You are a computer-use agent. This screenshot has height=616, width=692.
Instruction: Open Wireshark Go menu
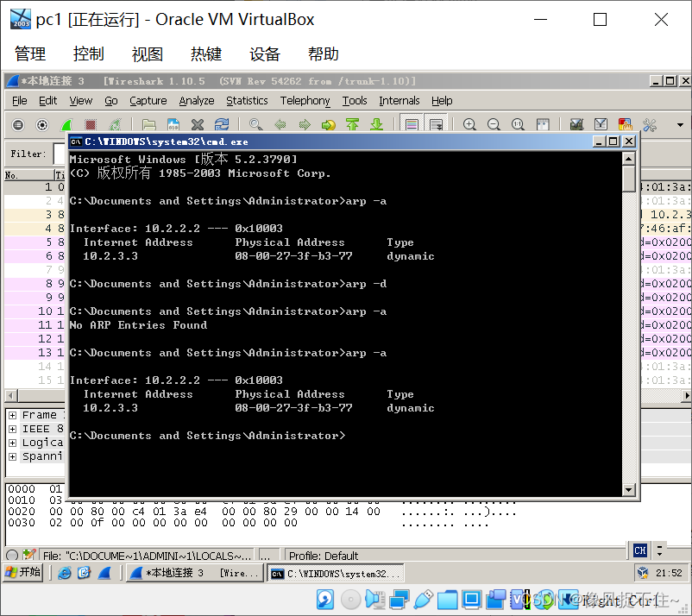click(x=110, y=101)
